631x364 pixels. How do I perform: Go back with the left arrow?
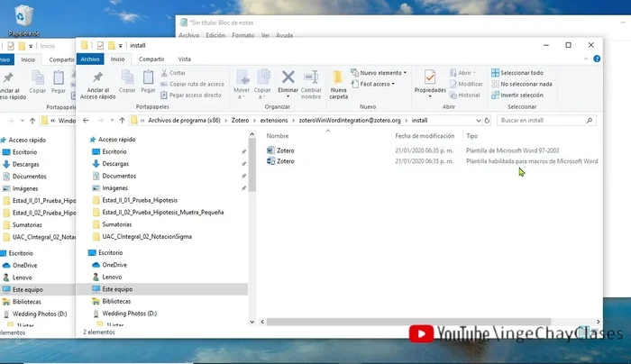coord(86,120)
